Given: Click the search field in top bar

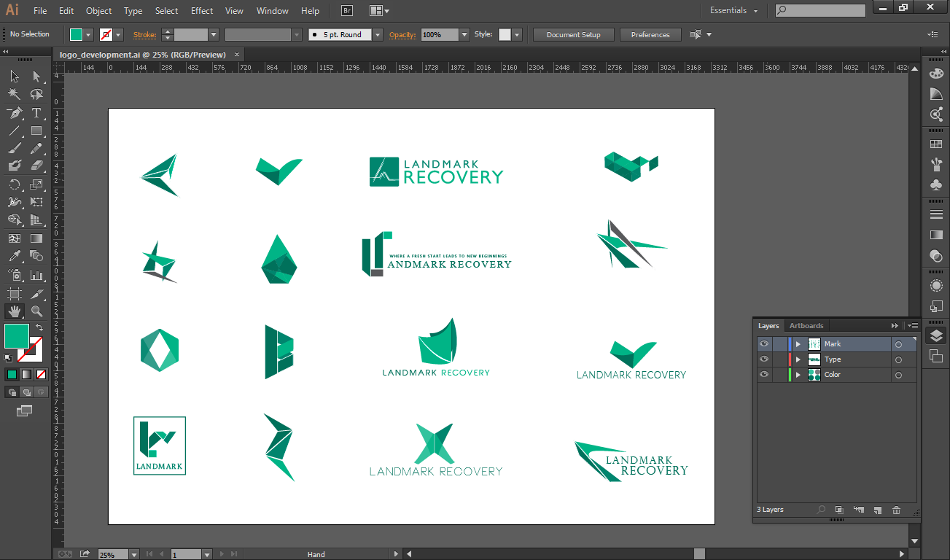Looking at the screenshot, I should click(820, 10).
